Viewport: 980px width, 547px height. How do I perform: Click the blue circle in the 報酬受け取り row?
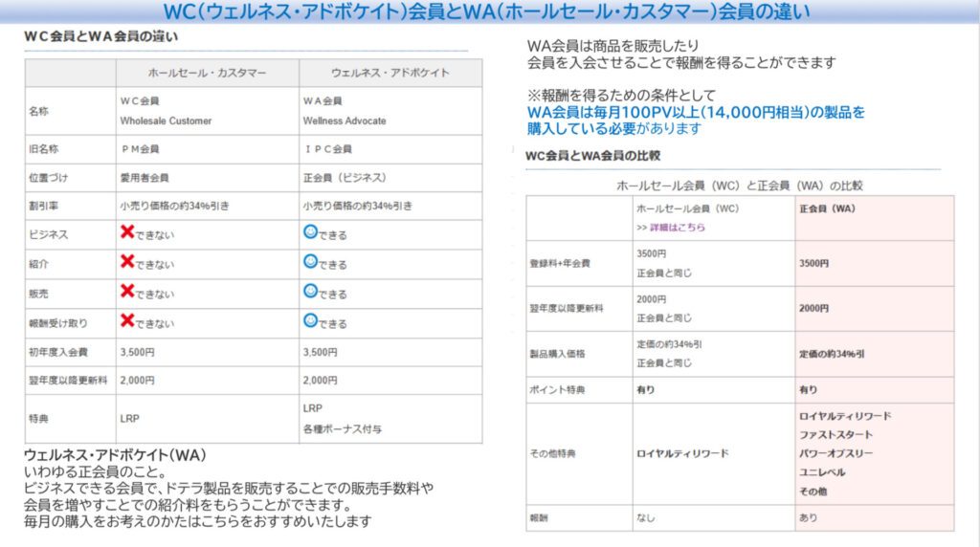310,321
